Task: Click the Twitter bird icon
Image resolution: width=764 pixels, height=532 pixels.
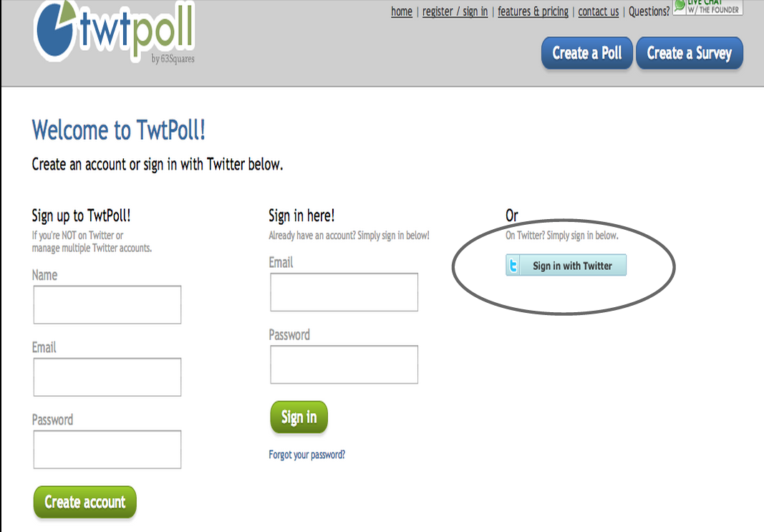Action: click(x=513, y=266)
